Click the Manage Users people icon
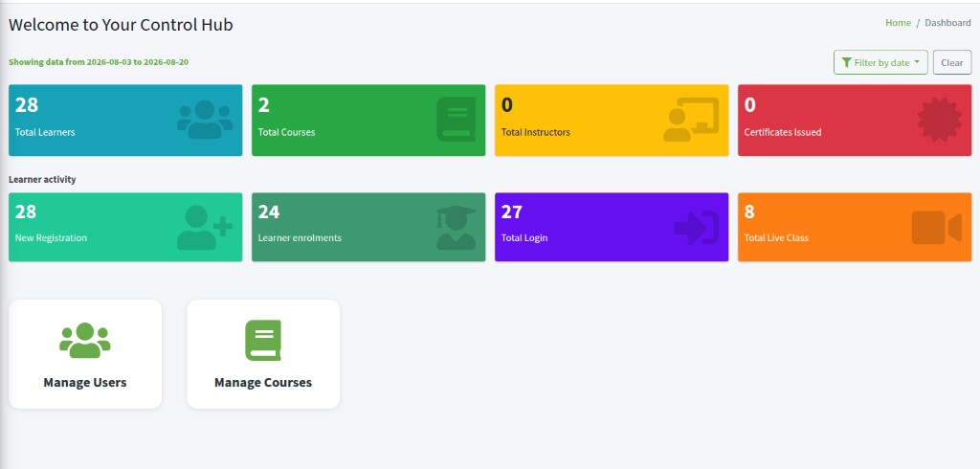This screenshot has width=980, height=469. pyautogui.click(x=85, y=340)
